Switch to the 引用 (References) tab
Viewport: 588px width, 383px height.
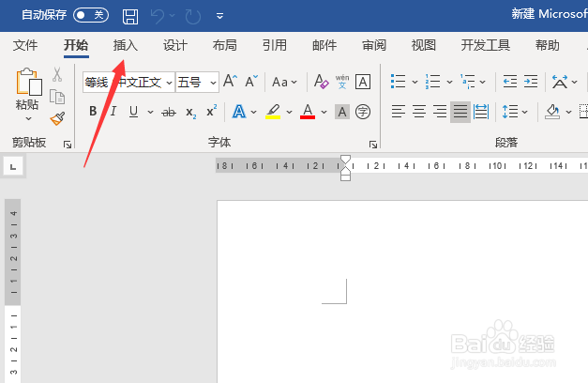pyautogui.click(x=275, y=45)
